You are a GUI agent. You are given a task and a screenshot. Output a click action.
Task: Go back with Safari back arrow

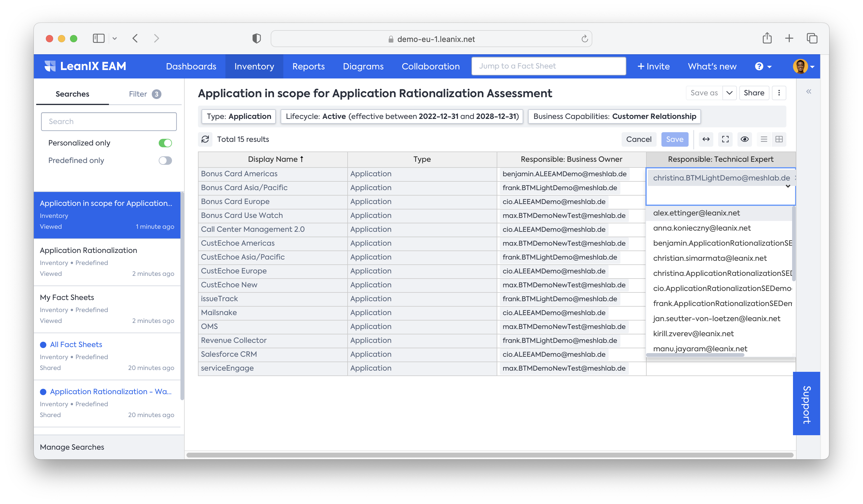(x=135, y=38)
